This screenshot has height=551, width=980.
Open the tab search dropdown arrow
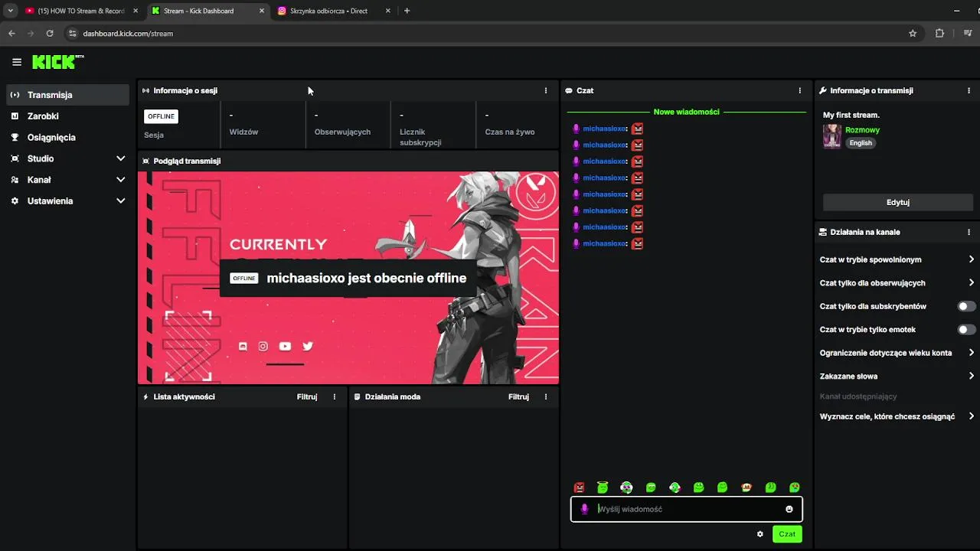pos(10,11)
